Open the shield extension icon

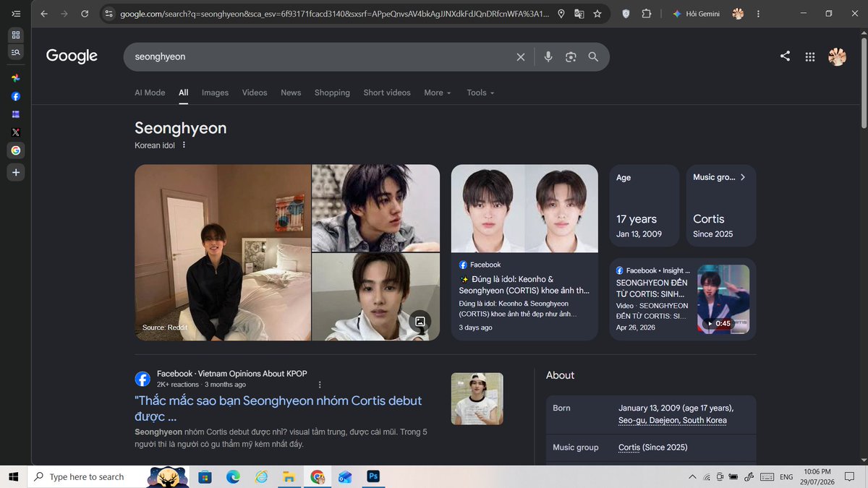point(626,14)
